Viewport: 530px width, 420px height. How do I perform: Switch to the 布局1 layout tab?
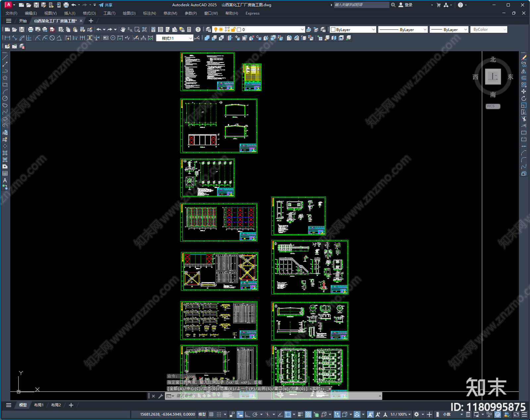point(39,405)
